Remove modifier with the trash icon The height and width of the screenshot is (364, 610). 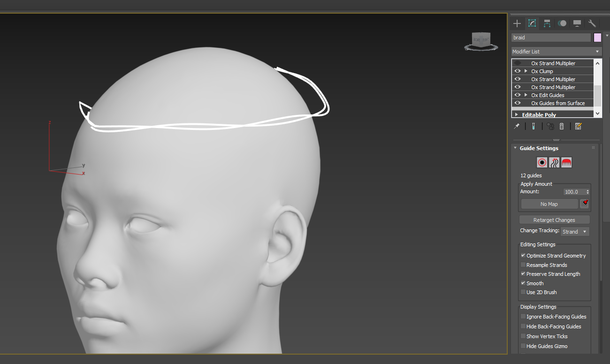pyautogui.click(x=562, y=126)
